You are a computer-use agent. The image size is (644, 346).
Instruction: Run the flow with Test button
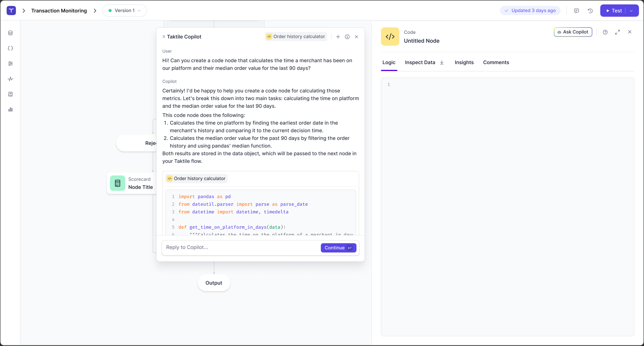614,11
